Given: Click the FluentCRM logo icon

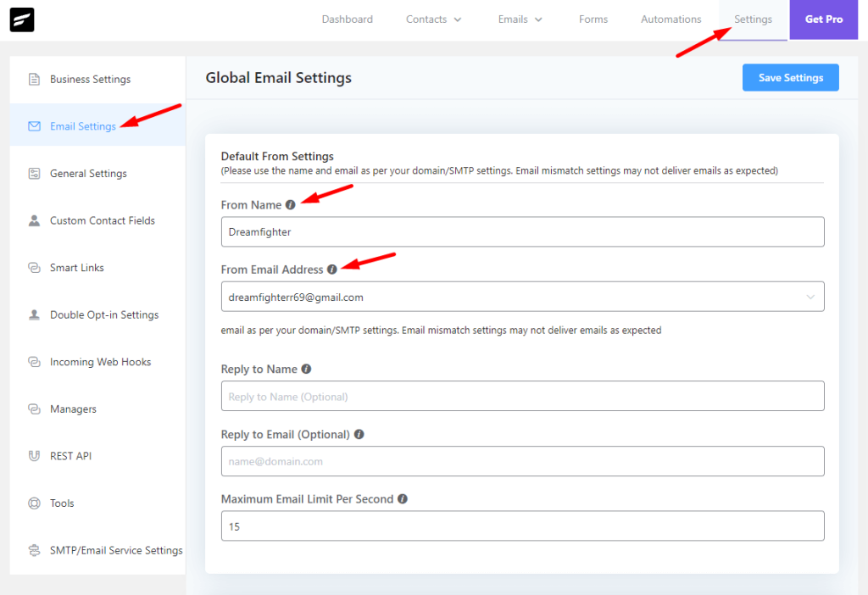Looking at the screenshot, I should click(x=21, y=19).
